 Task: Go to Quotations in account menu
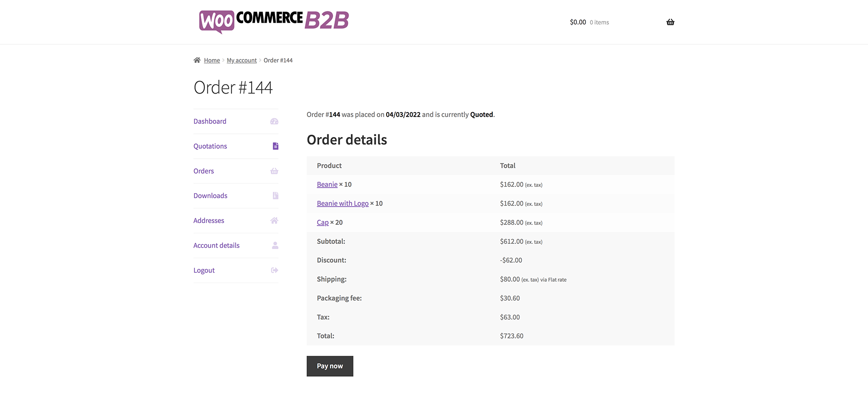(x=210, y=146)
